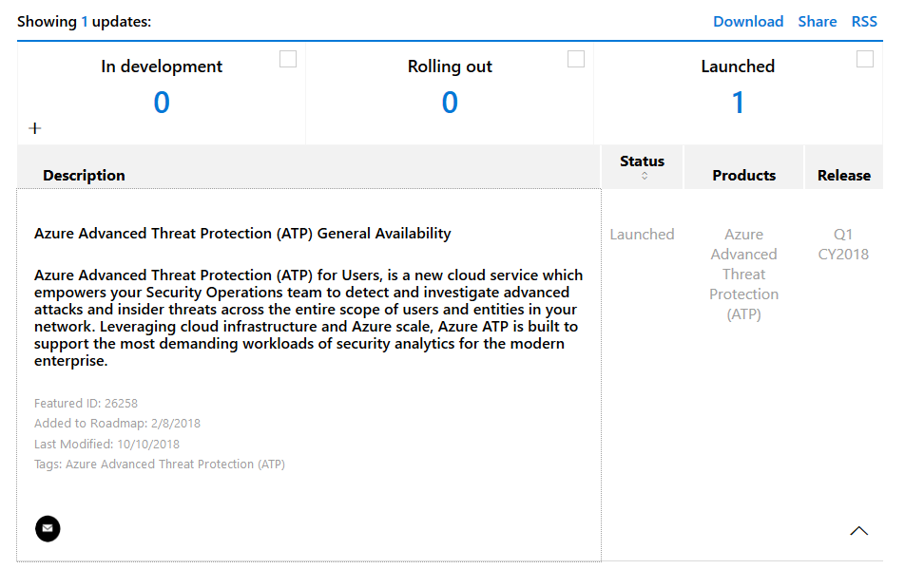Open the RSS feed link

(x=864, y=22)
